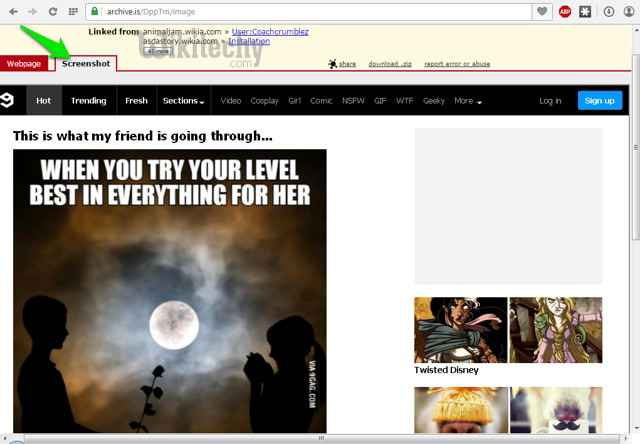Open the Installation link
This screenshot has height=444, width=640.
pos(249,41)
